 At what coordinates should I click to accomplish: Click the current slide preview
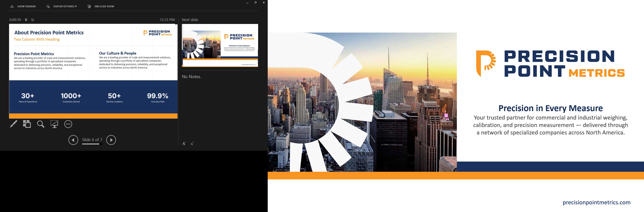coord(93,71)
